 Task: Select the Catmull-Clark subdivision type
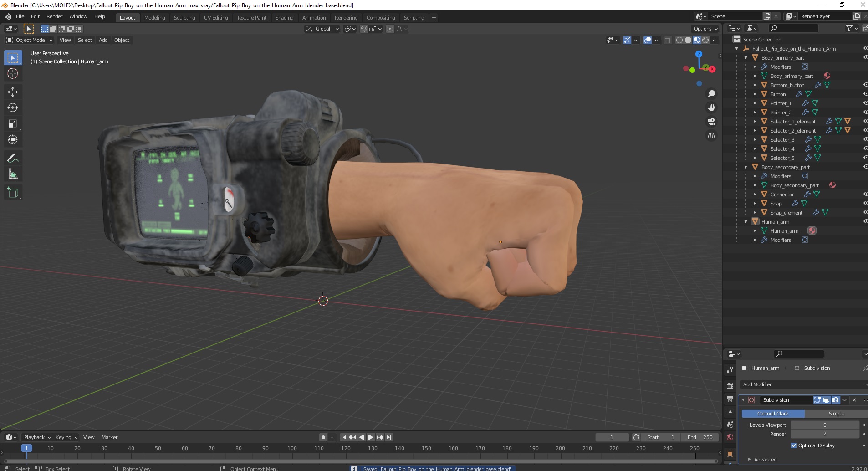773,414
